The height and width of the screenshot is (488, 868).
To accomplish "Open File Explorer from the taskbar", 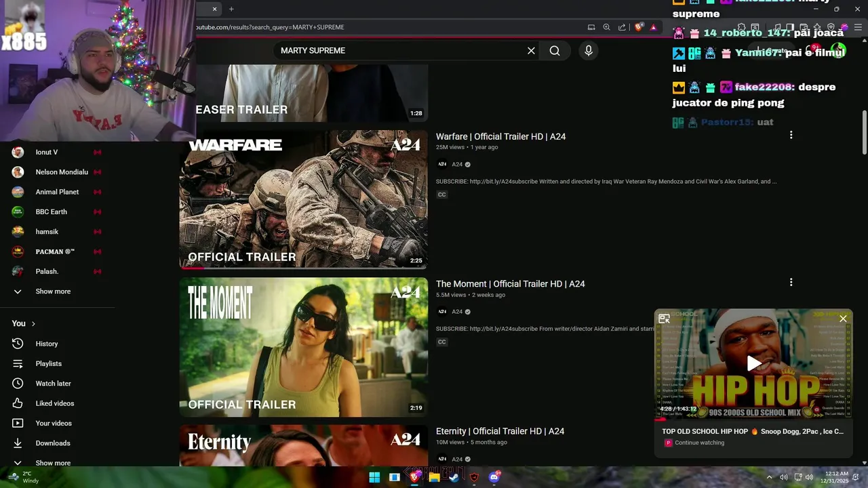I will [434, 477].
